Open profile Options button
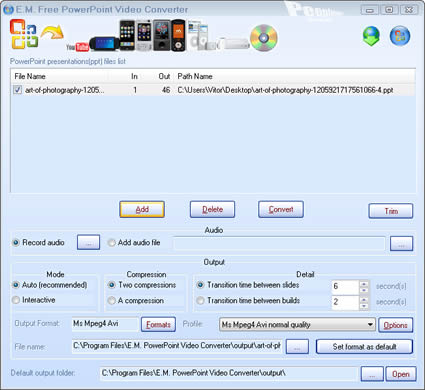This screenshot has height=390, width=425. click(x=396, y=325)
